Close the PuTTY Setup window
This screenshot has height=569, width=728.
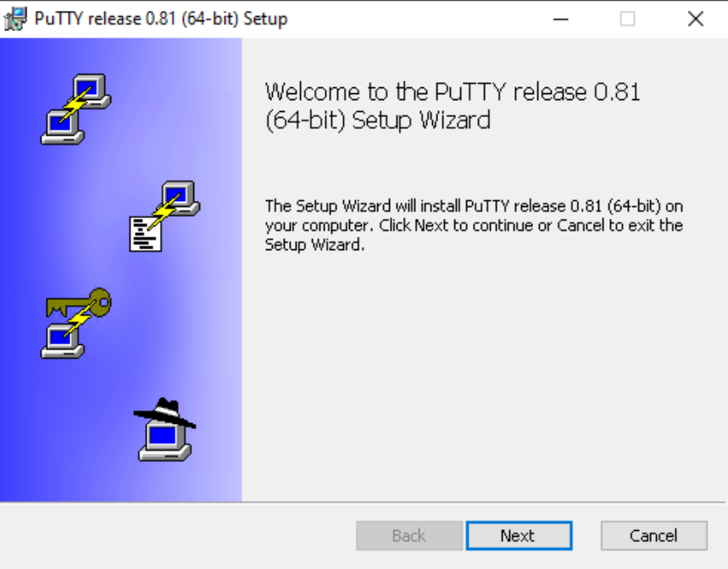(x=696, y=19)
